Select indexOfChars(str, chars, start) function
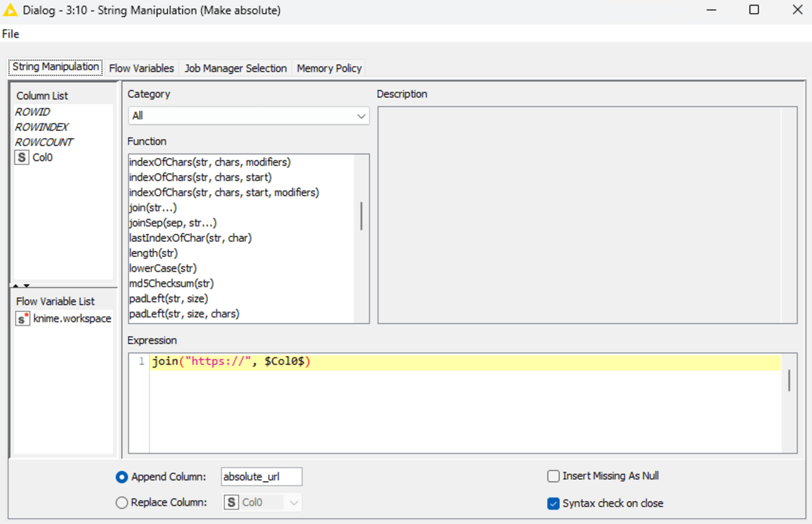This screenshot has width=812, height=524. [200, 177]
